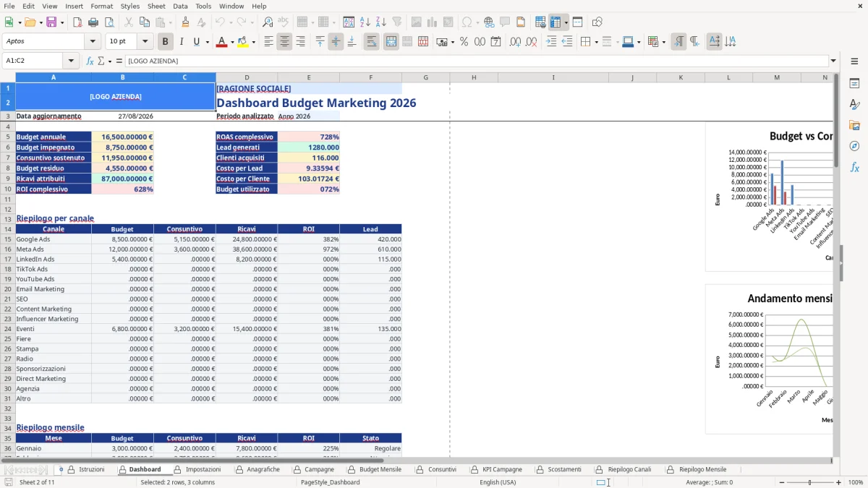Toggle Right-to-Left text direction
868x488 pixels.
[694, 42]
